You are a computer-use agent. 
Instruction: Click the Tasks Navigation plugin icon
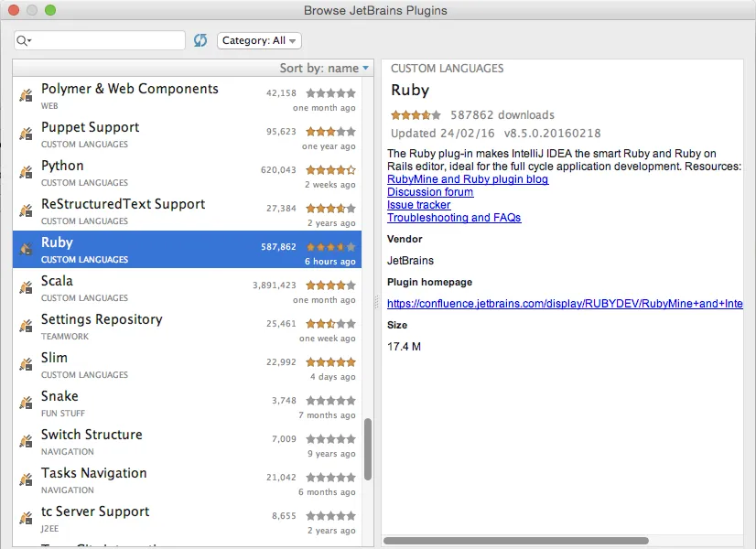pos(26,479)
